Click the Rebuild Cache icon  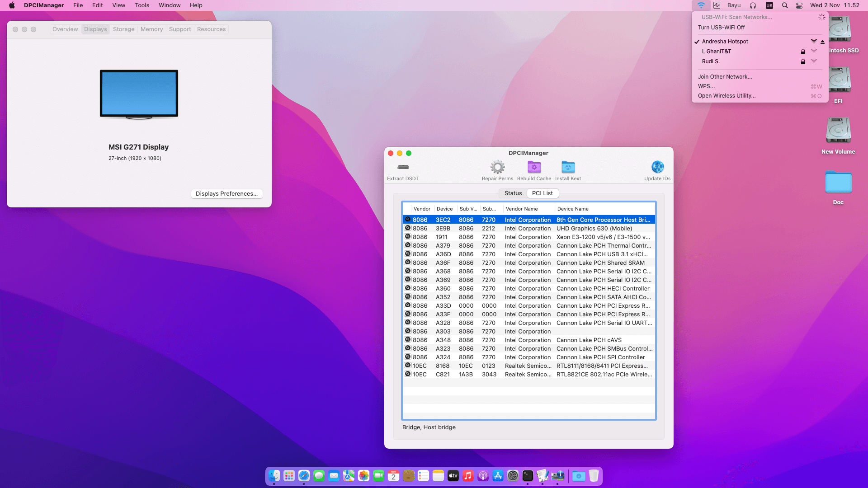point(534,167)
